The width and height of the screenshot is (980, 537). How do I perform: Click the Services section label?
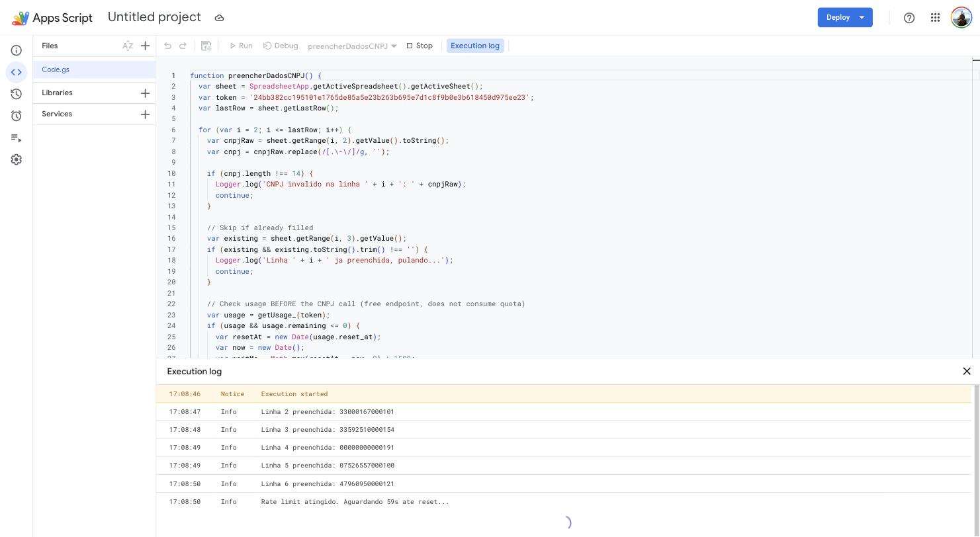57,114
